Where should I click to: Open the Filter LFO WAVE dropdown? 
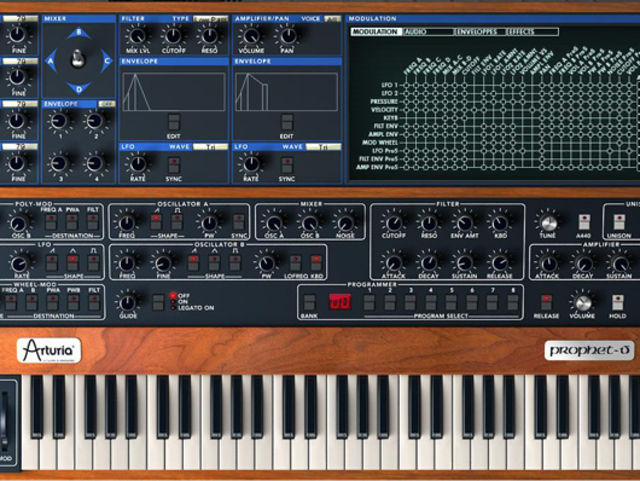tap(210, 147)
